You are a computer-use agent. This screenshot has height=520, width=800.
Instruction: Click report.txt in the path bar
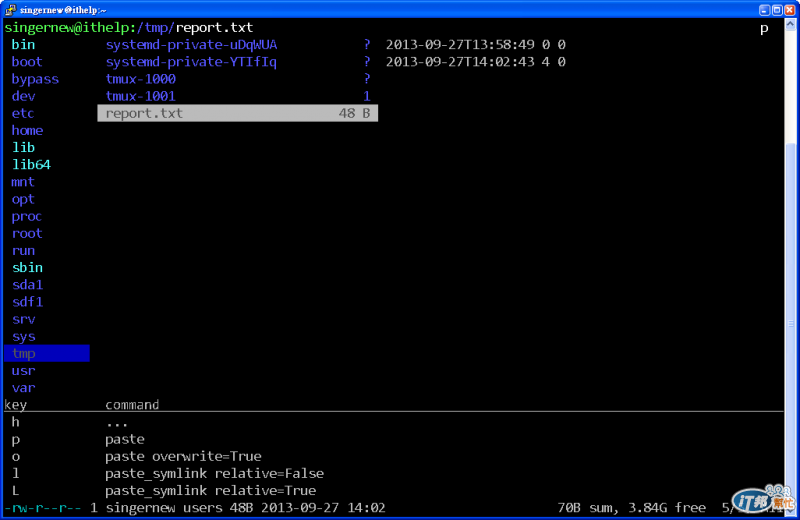(214, 28)
